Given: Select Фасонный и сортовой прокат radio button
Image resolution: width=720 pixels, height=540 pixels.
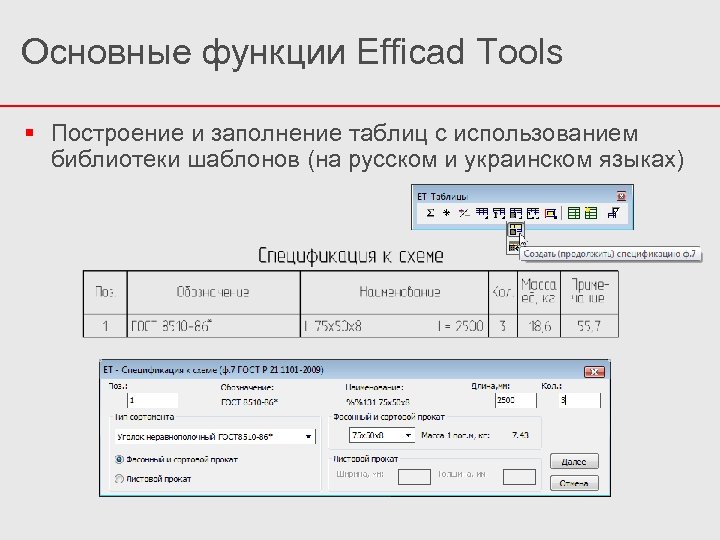Looking at the screenshot, I should [119, 459].
